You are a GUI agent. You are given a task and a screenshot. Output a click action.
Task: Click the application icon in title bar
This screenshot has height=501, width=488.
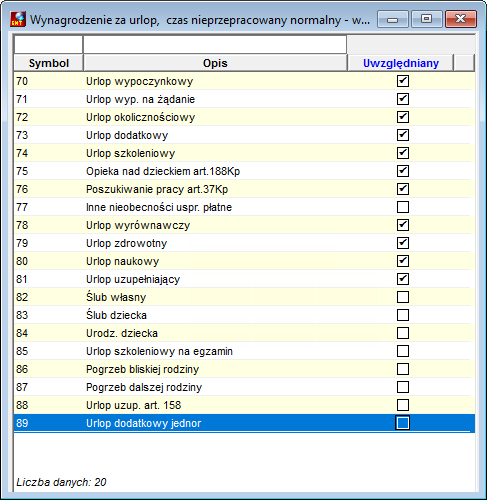pyautogui.click(x=18, y=19)
